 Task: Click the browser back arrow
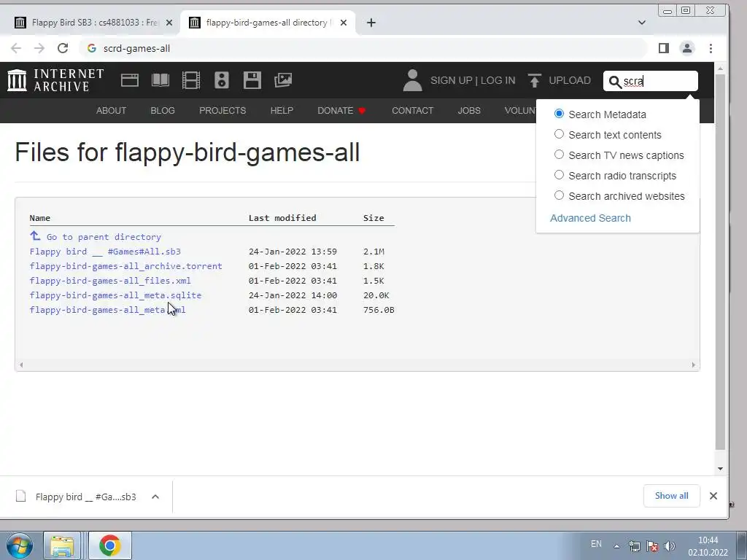click(16, 48)
